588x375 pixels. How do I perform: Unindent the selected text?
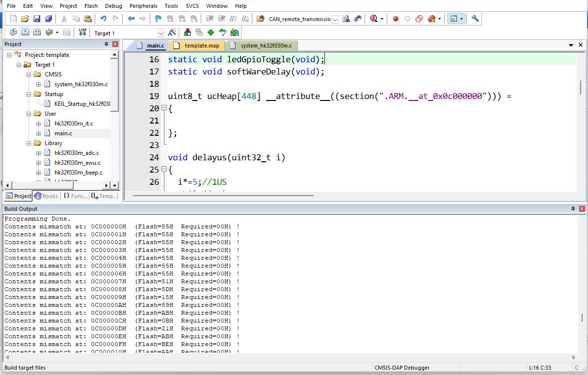(x=222, y=19)
